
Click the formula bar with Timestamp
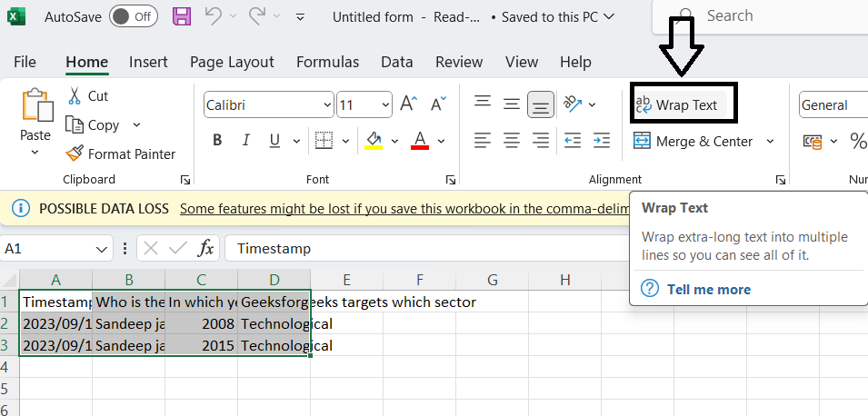426,248
